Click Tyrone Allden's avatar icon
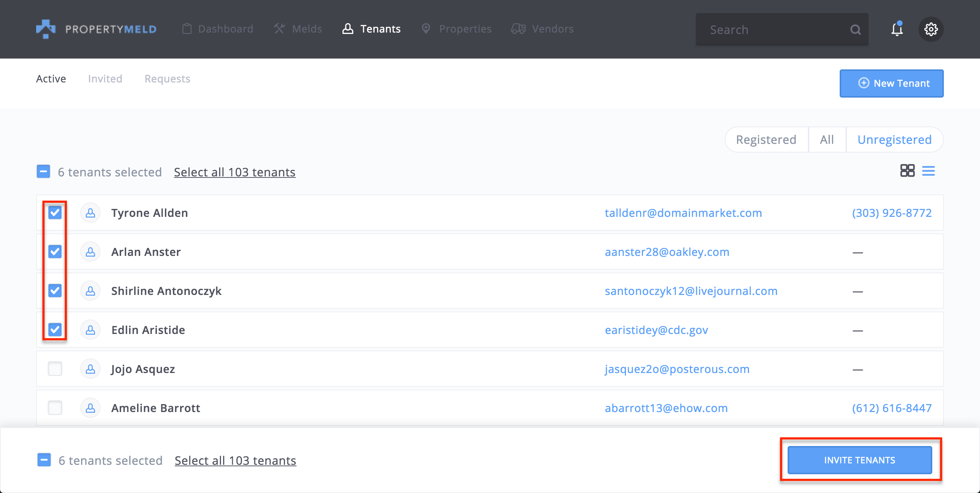The image size is (980, 493). [90, 213]
